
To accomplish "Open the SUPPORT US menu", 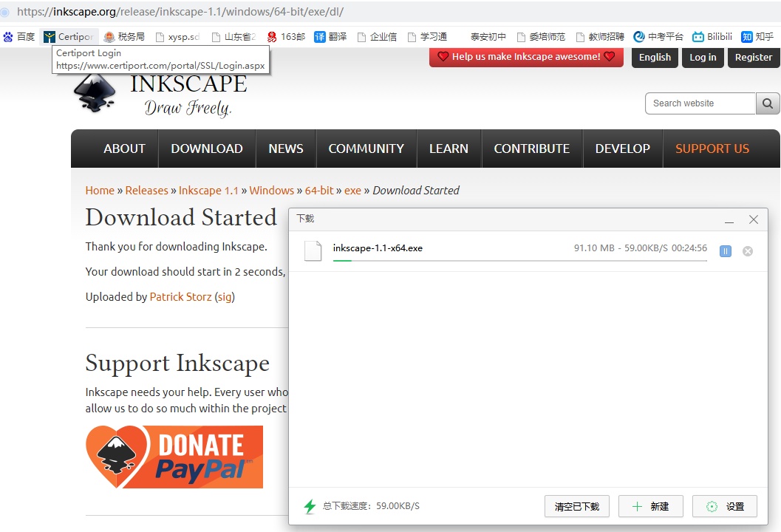I will click(712, 149).
